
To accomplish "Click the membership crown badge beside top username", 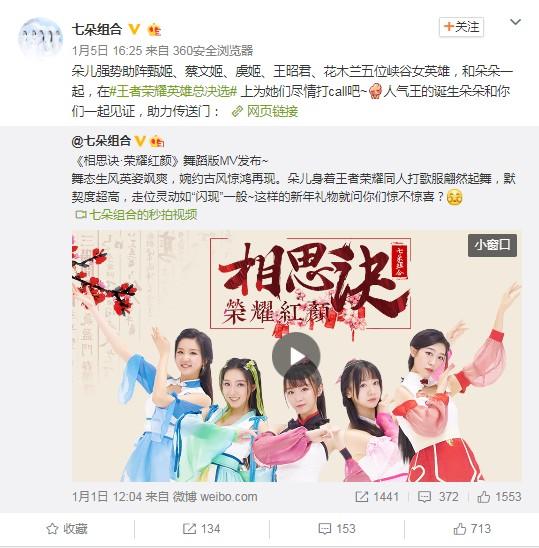I will 154,30.
